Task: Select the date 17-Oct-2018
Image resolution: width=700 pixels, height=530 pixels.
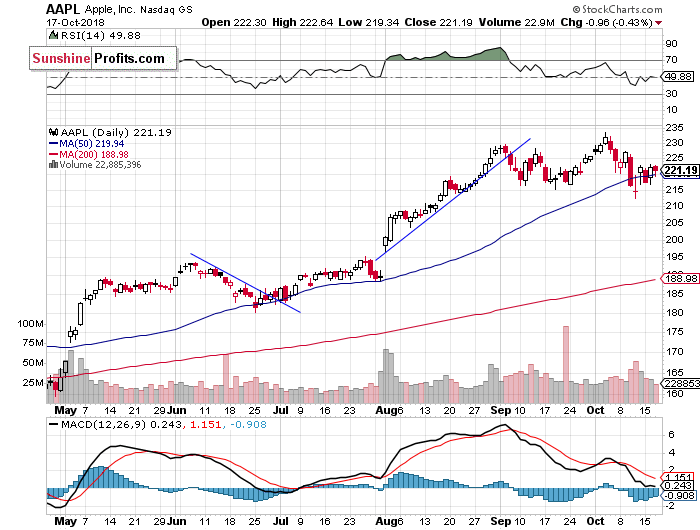Action: (x=75, y=22)
